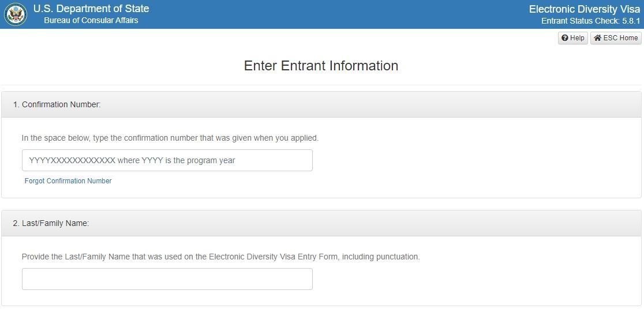The width and height of the screenshot is (644, 309).
Task: Open the Forgot Confirmation Number link
Action: [x=68, y=181]
